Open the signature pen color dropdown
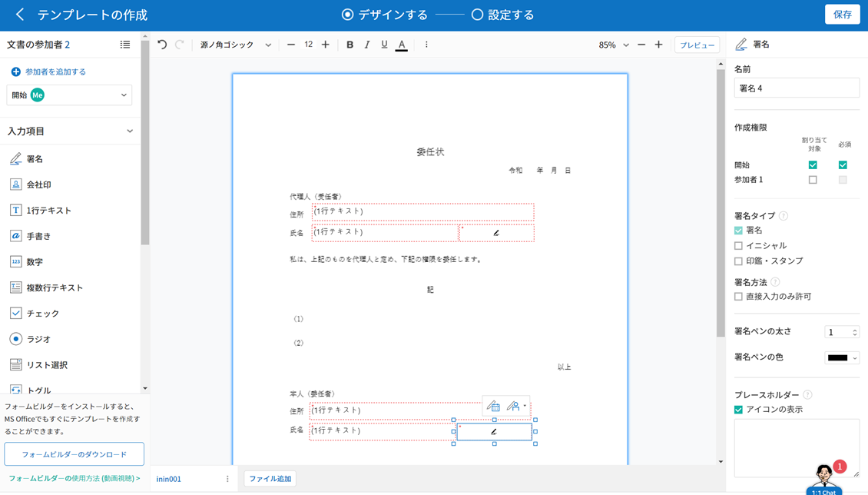Image resolution: width=868 pixels, height=495 pixels. coord(842,357)
